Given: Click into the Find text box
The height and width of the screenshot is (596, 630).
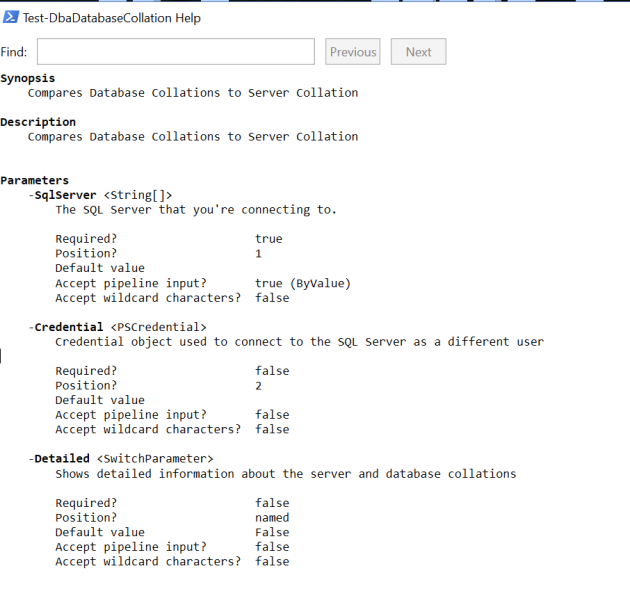Looking at the screenshot, I should tap(175, 52).
